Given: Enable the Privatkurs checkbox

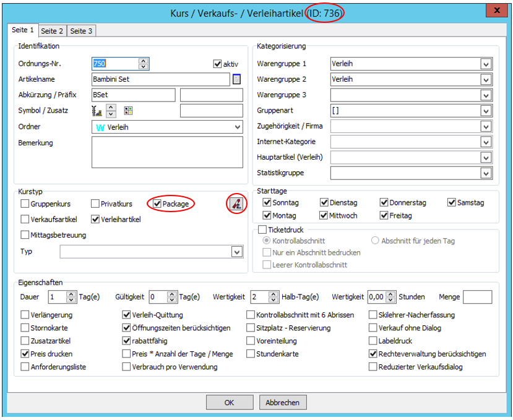Looking at the screenshot, I should (95, 204).
